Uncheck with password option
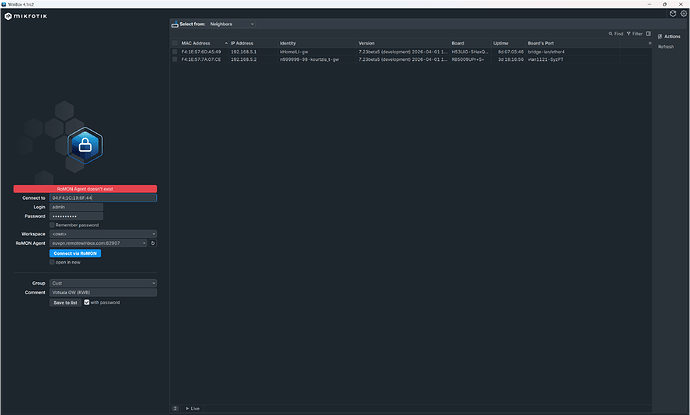Screen dimensions: 690x415 pyautogui.click(x=87, y=302)
